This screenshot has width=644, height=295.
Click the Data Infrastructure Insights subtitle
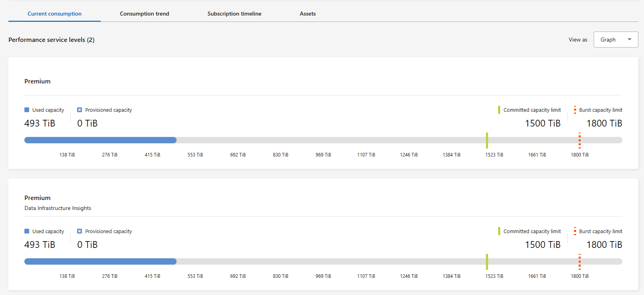click(x=58, y=208)
